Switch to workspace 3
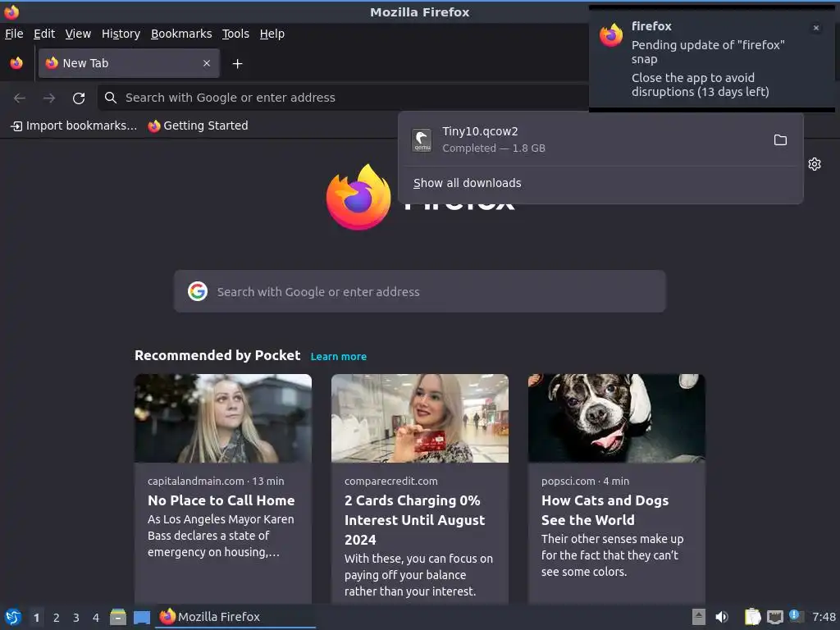Viewport: 840px width, 630px height. 76,617
